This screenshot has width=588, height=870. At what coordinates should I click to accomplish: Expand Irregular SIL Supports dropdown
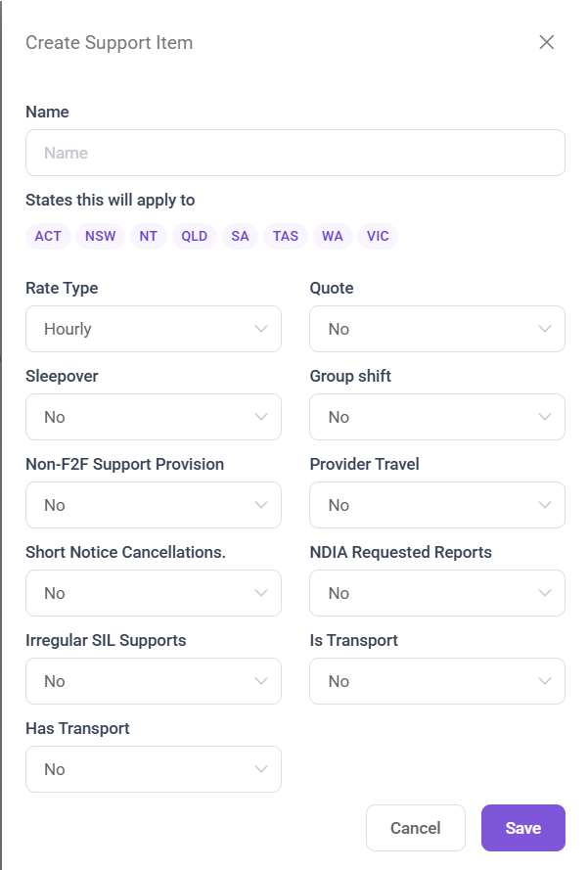154,681
